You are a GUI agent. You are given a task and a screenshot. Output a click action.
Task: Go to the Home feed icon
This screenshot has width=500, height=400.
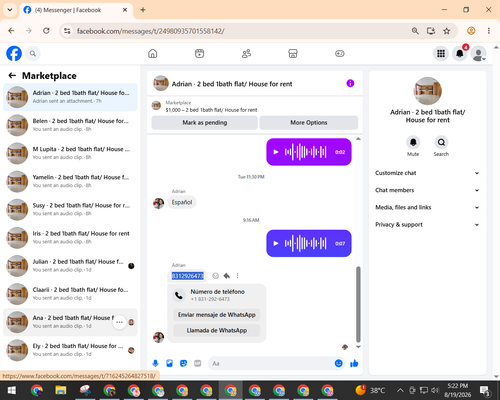coord(153,53)
